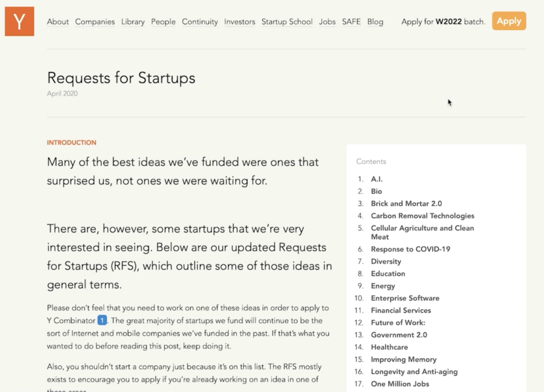The width and height of the screenshot is (544, 392).
Task: Open the Blog
Action: (375, 22)
